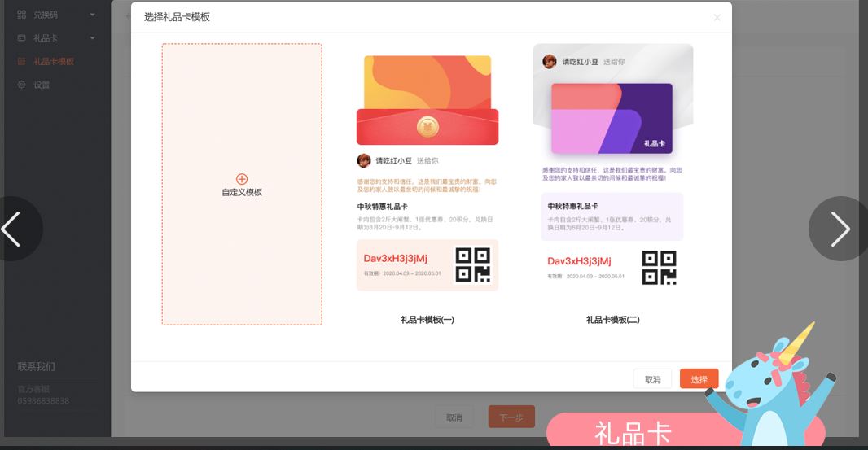The width and height of the screenshot is (868, 450).
Task: Go to previous slide with left arrow
Action: [x=13, y=229]
